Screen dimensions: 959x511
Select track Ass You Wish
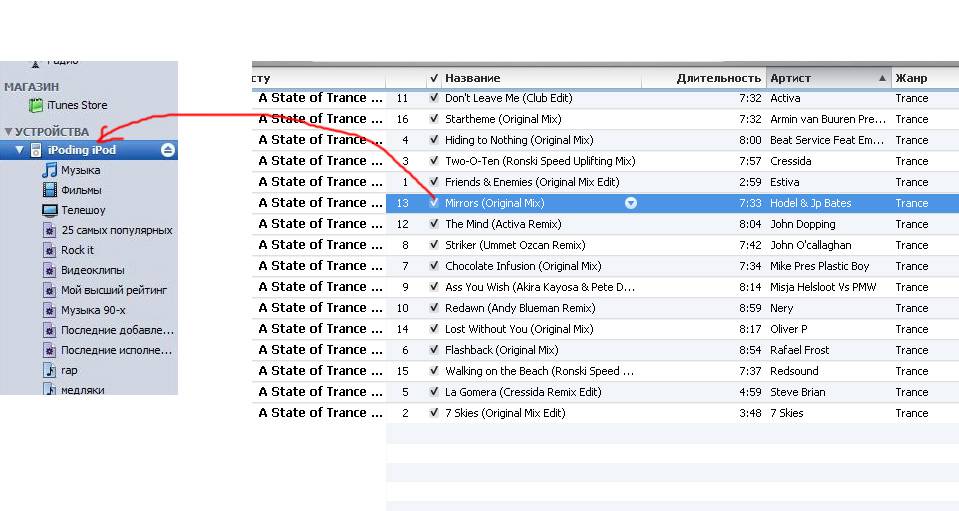539,287
